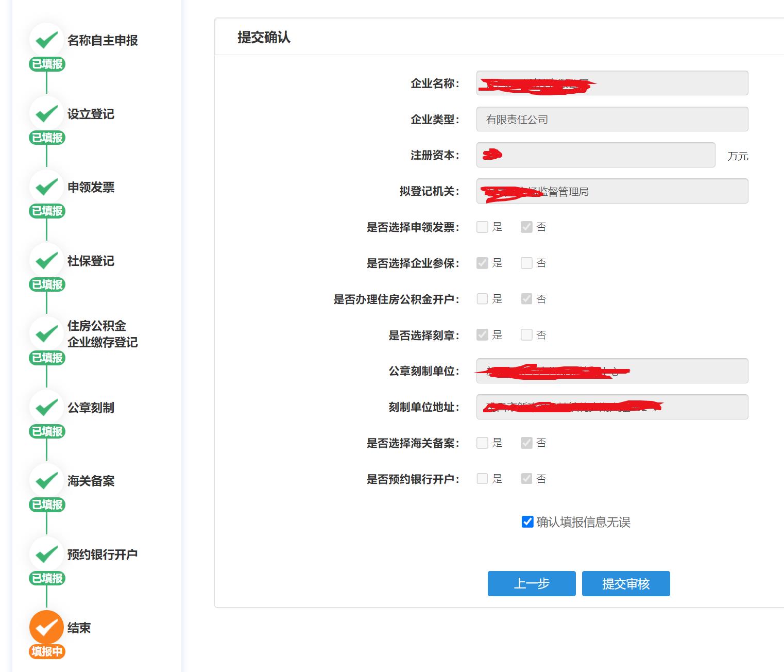Click the 住房公积金企业缴存登记 step icon
This screenshot has width=784, height=672.
(46, 334)
